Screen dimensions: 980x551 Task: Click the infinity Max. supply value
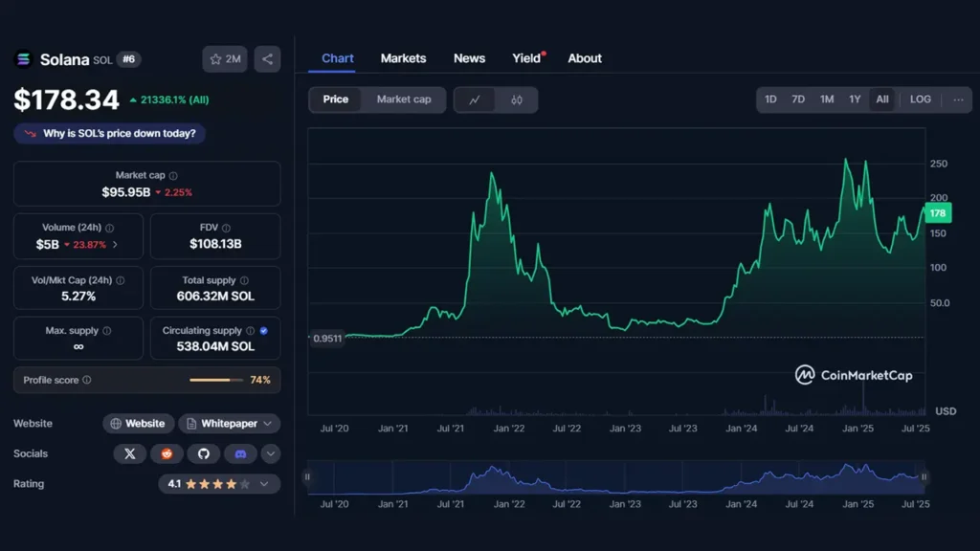tap(78, 346)
